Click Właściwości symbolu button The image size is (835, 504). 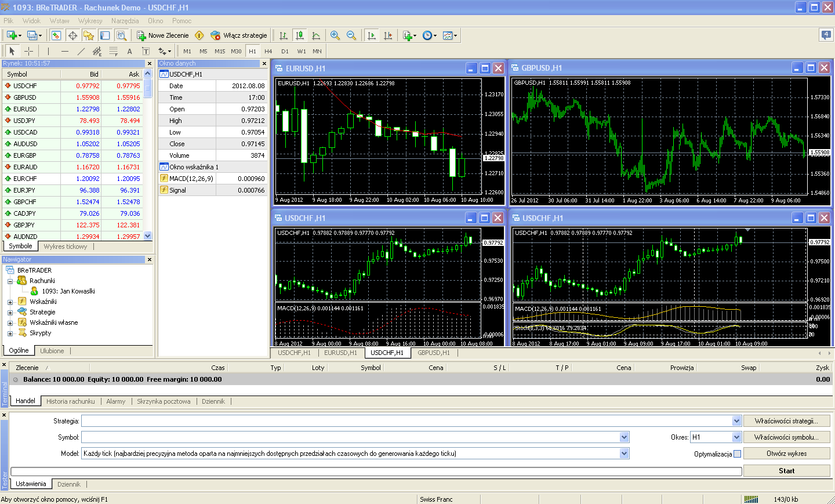point(786,437)
